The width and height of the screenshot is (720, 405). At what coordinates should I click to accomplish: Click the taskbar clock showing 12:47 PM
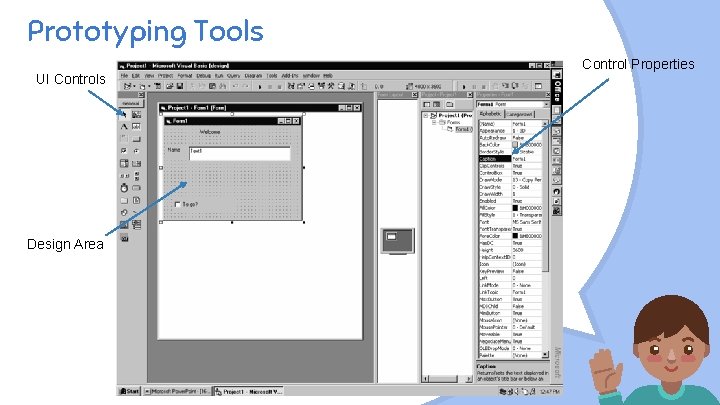coord(549,392)
